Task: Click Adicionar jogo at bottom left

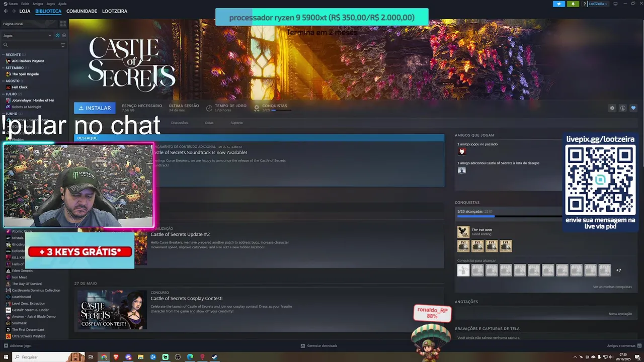Action: (17, 345)
